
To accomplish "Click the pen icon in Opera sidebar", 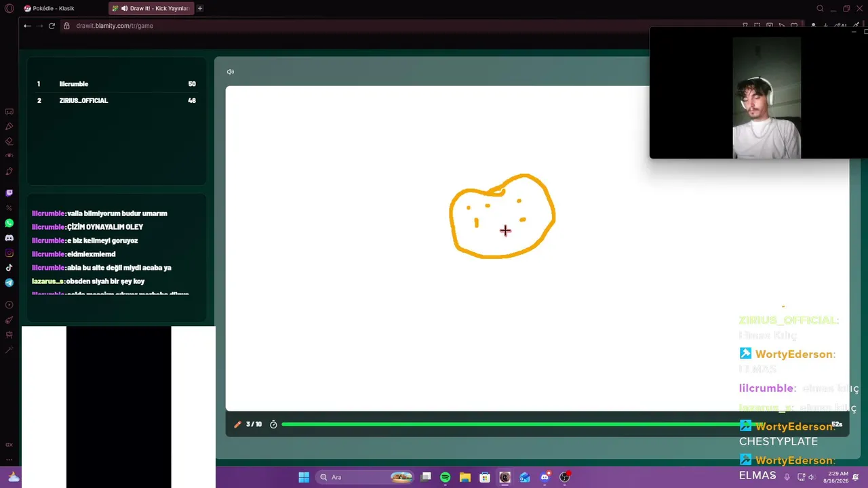I will click(9, 126).
